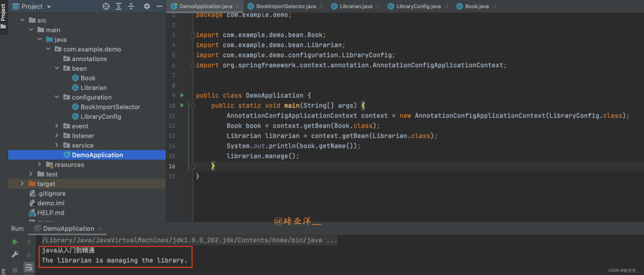Click the green rerun button in Run panel
This screenshot has width=644, height=275.
15,242
